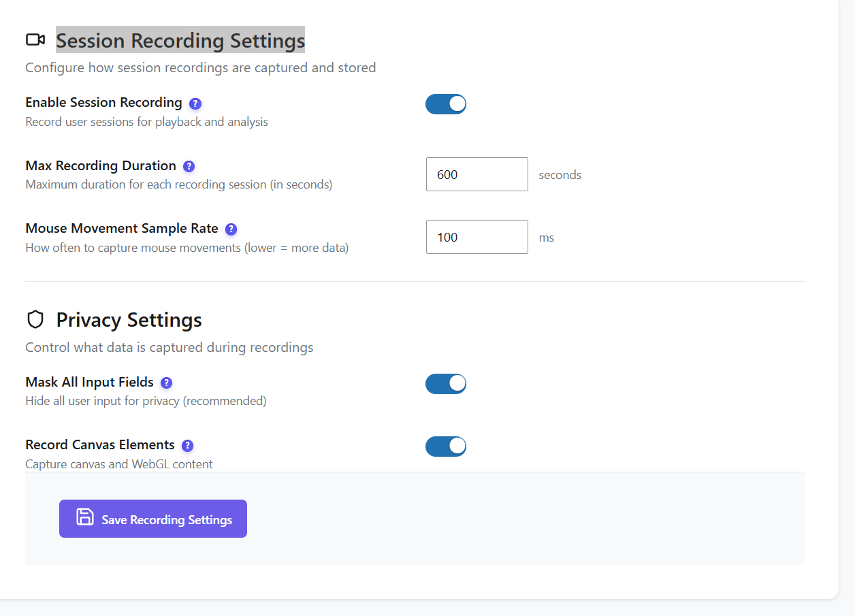Viewport: 855px width, 616px height.
Task: Click 'Control what data is captured during recordings'
Action: click(170, 347)
